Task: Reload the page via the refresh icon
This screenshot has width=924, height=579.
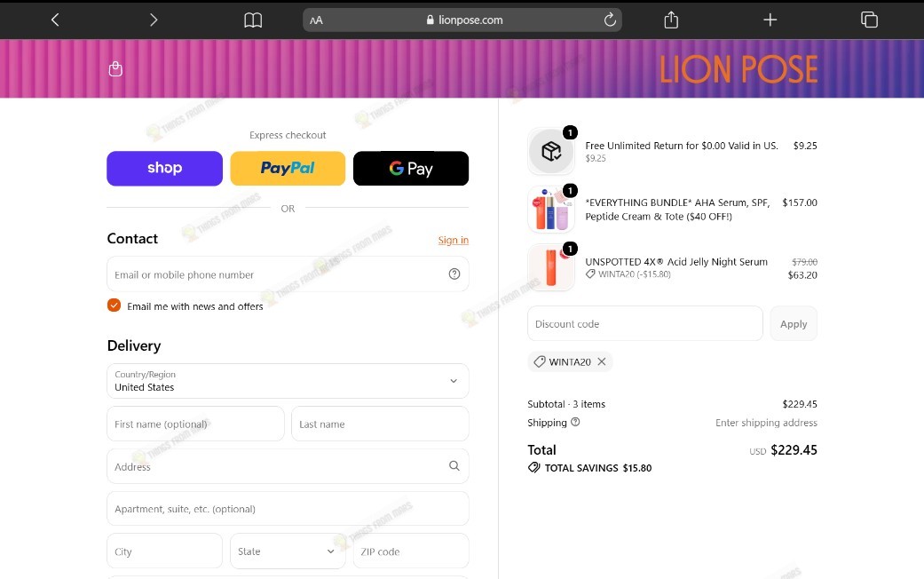Action: coord(610,20)
